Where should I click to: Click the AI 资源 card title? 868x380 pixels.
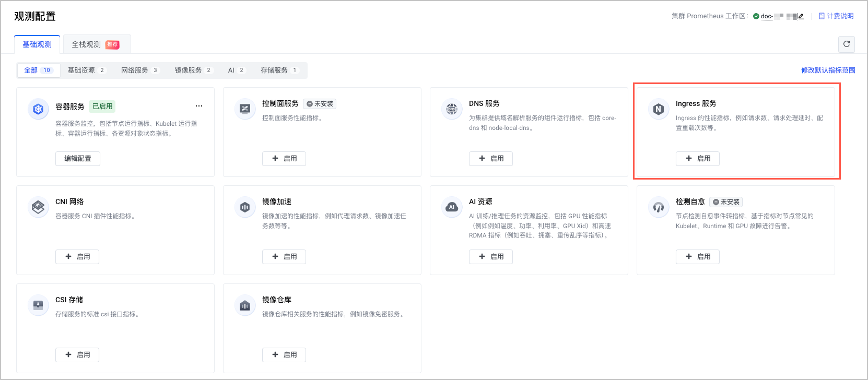(480, 201)
